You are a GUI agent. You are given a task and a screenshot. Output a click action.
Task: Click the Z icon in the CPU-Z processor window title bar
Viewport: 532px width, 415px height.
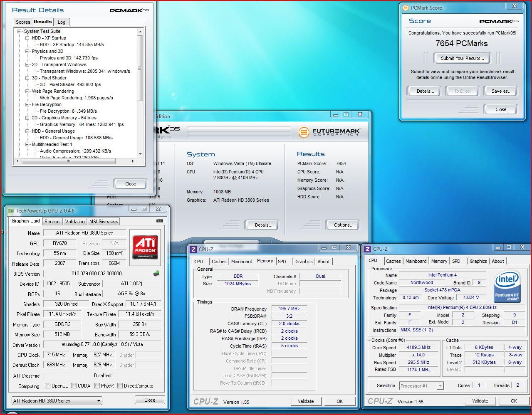[x=367, y=249]
